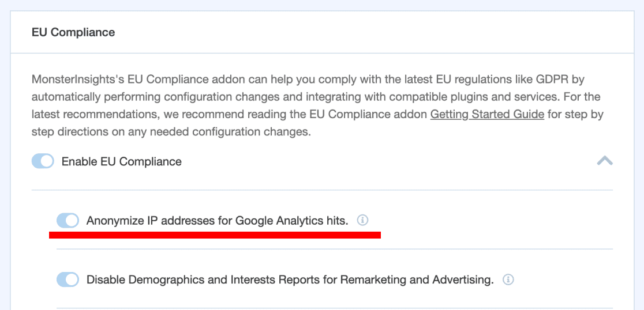Click info icon beside Anonymize IP addresses

click(x=362, y=220)
